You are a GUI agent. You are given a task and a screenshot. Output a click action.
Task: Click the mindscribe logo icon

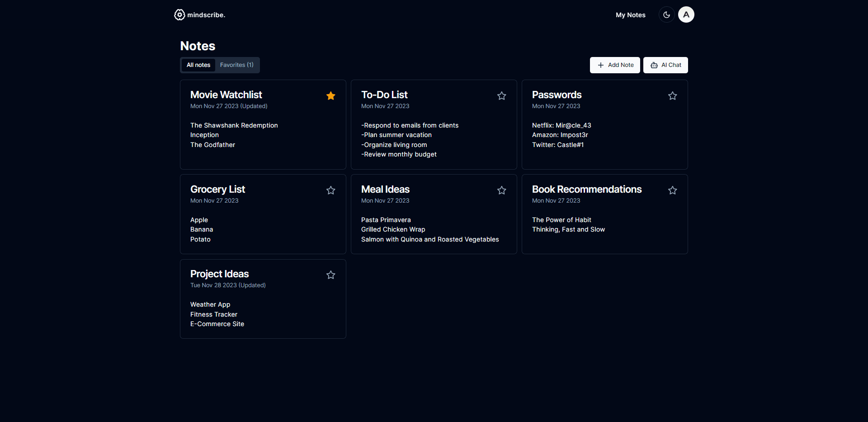click(179, 15)
